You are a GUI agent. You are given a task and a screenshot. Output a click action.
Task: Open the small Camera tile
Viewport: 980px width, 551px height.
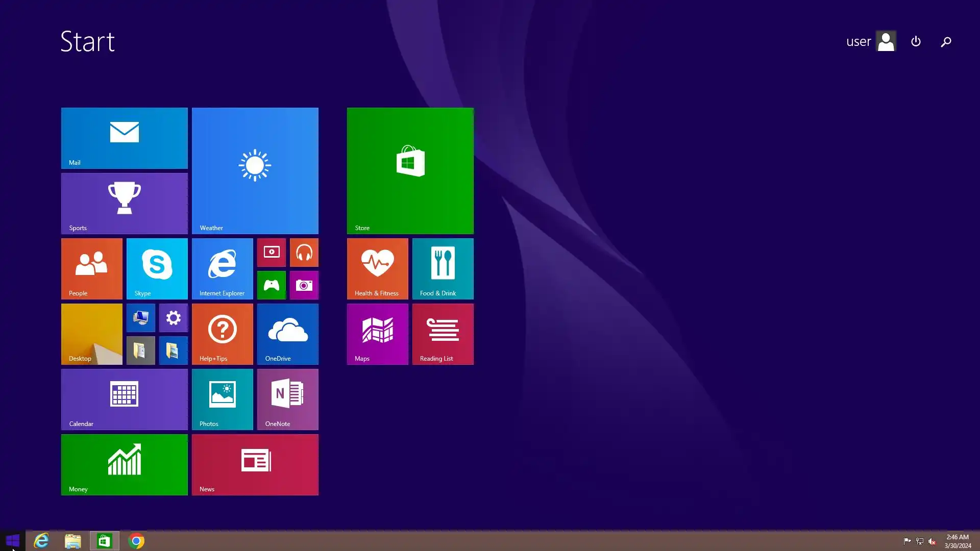click(304, 285)
